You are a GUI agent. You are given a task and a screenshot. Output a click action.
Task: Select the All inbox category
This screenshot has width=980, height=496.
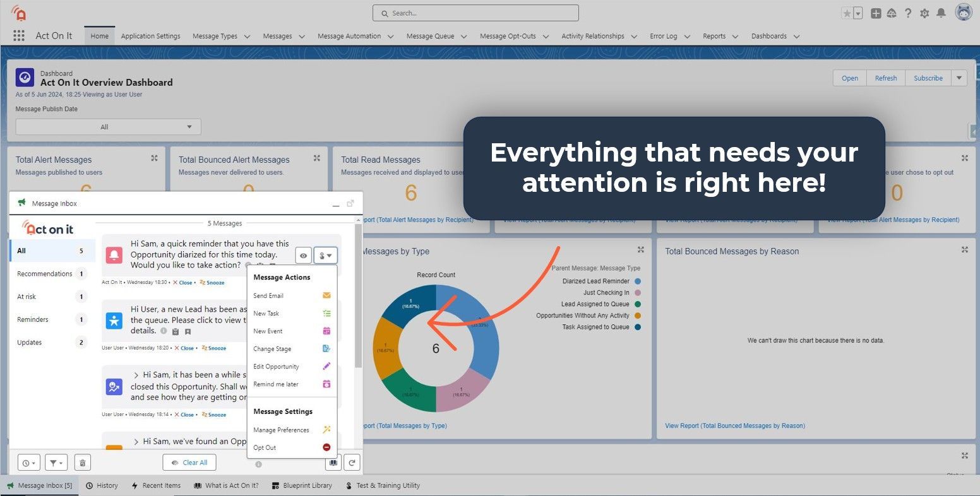point(52,251)
